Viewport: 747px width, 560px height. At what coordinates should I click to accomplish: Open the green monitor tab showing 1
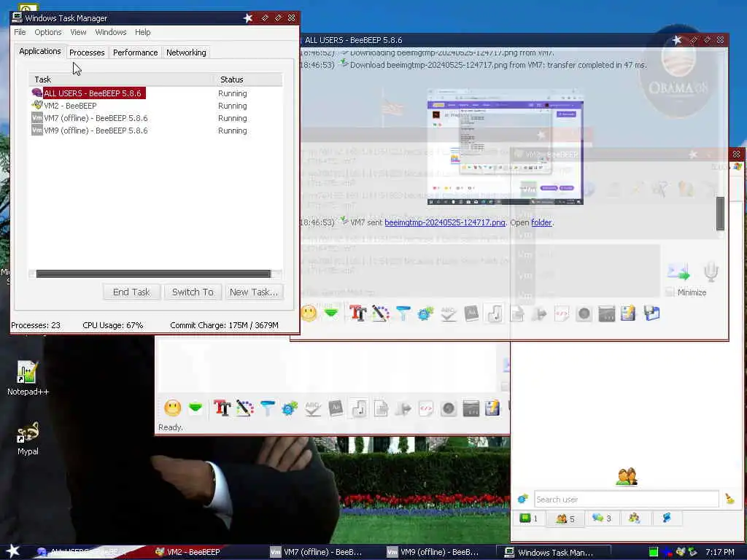click(529, 518)
